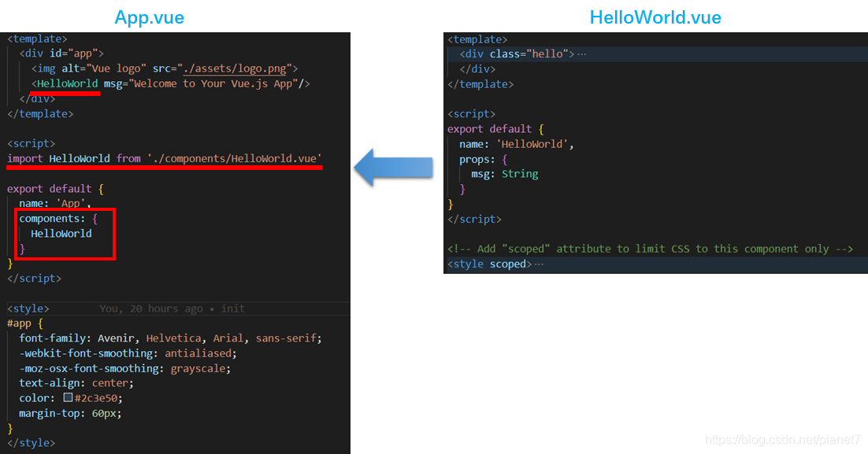Click the import keyword in App.vue
Image resolution: width=868 pixels, height=454 pixels.
pos(25,159)
